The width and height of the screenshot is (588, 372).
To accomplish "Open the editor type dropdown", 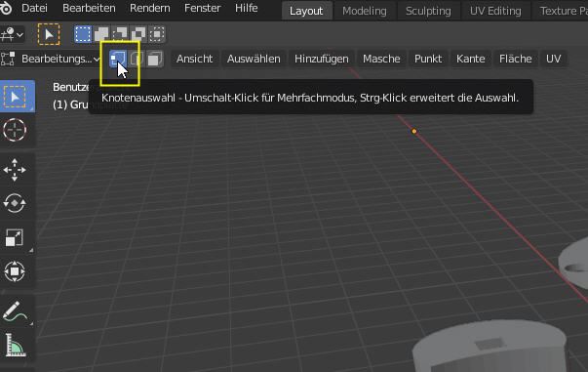I will point(12,35).
